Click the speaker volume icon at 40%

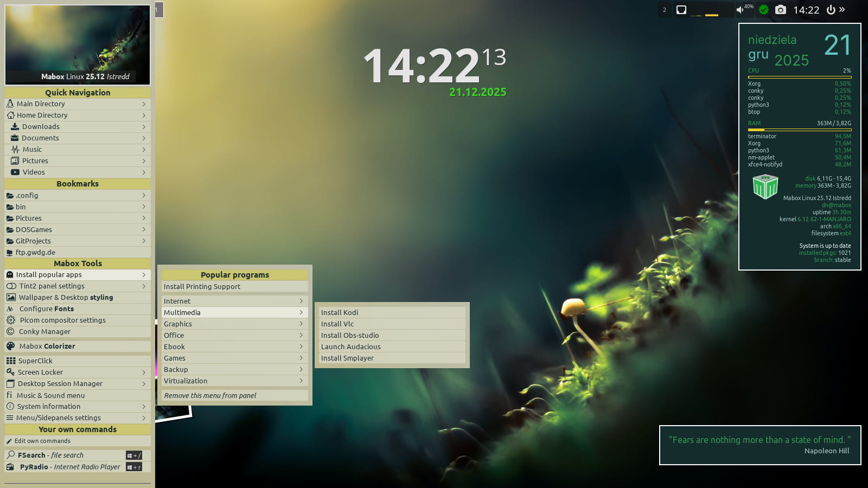pos(740,10)
